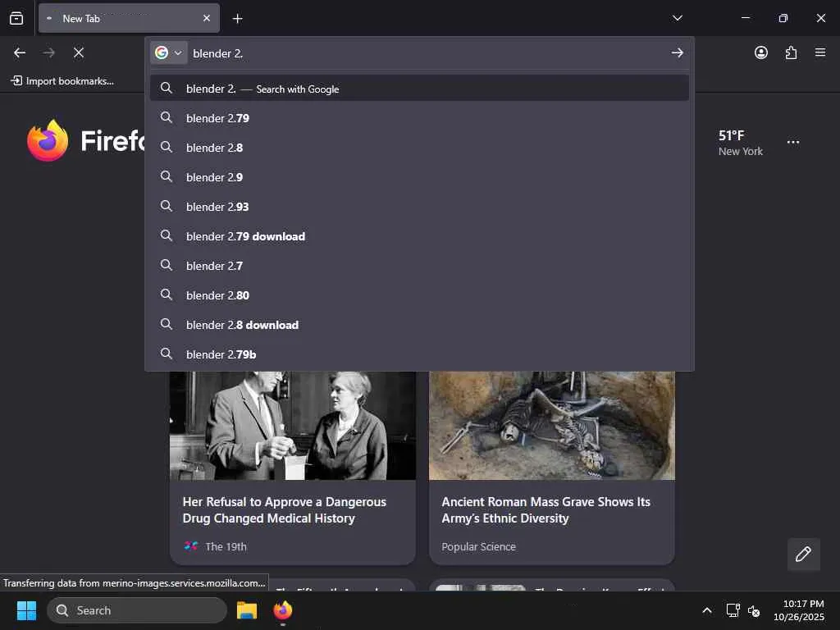Click the Firefox logo on the new tab page

point(48,140)
